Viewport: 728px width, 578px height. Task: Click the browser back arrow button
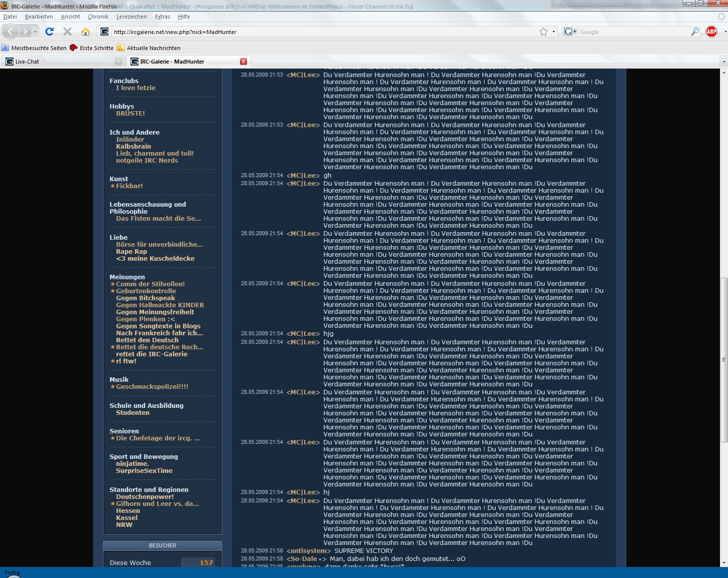pyautogui.click(x=11, y=32)
